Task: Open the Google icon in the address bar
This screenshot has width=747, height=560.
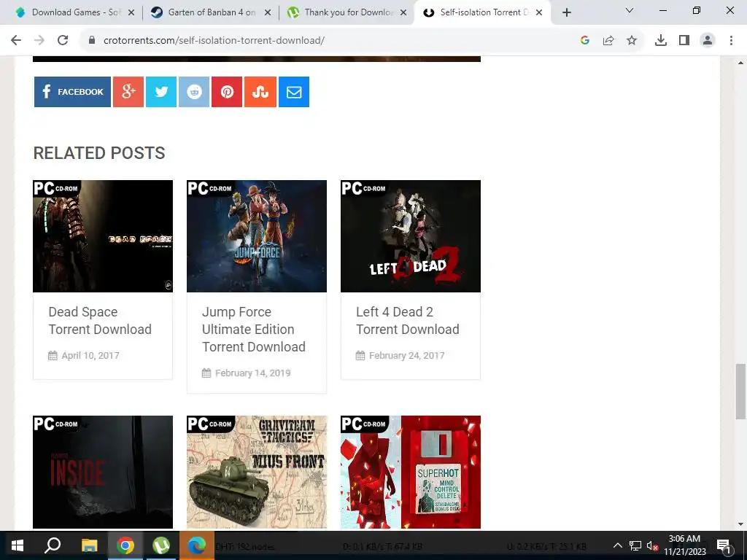Action: [585, 41]
